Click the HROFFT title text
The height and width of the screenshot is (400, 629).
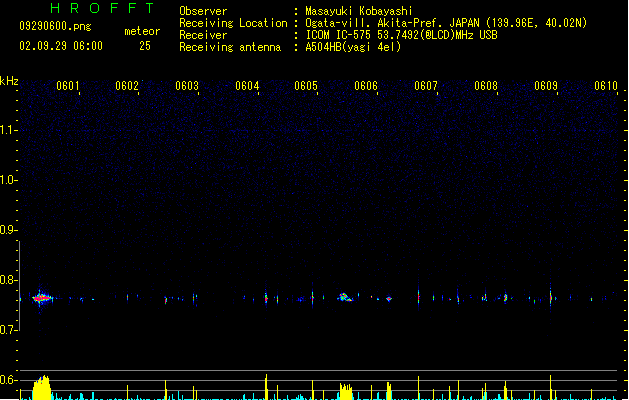[102, 8]
